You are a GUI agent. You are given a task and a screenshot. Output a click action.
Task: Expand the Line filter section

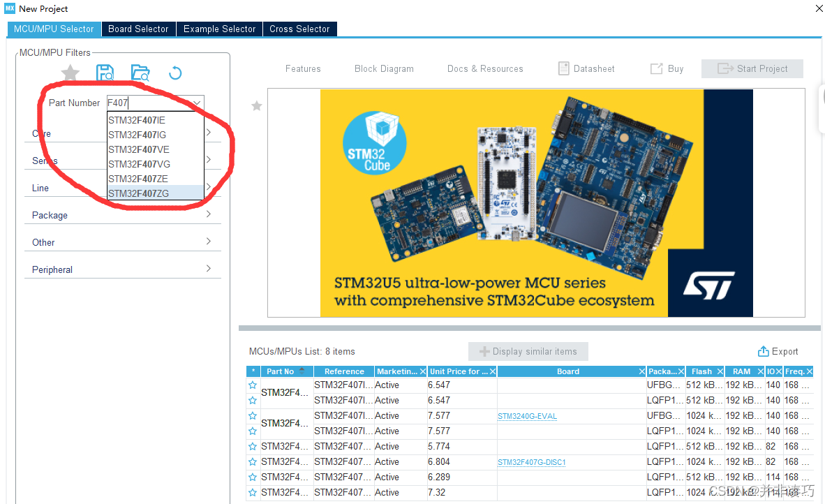point(209,187)
